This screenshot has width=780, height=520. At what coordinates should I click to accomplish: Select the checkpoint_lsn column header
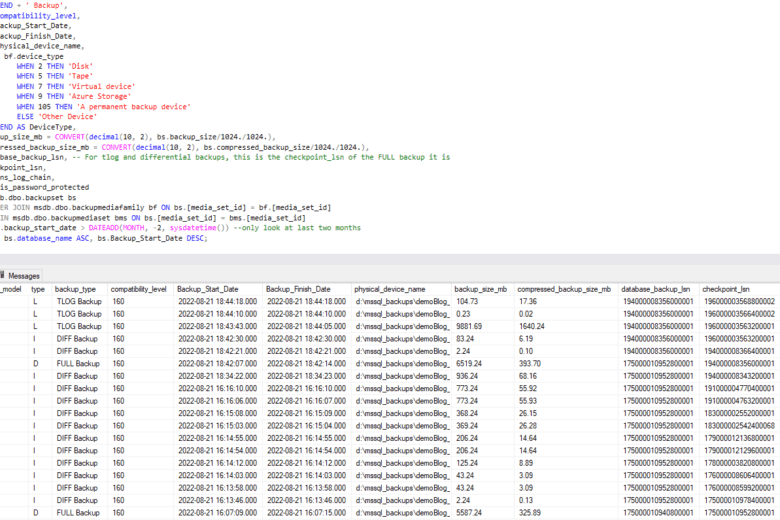[x=728, y=289]
